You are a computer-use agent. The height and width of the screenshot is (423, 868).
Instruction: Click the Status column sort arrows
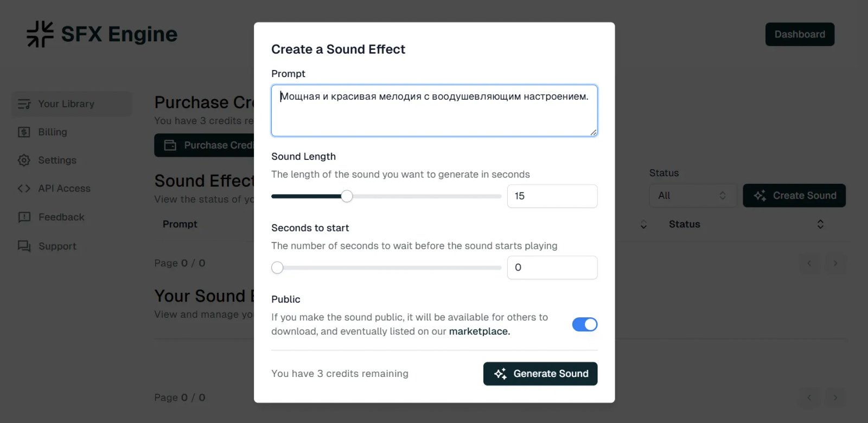tap(820, 225)
